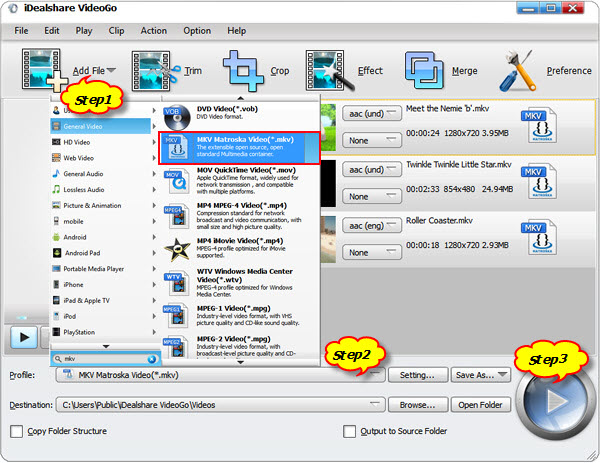
Task: Select the General Audio note icon
Action: pyautogui.click(x=57, y=174)
